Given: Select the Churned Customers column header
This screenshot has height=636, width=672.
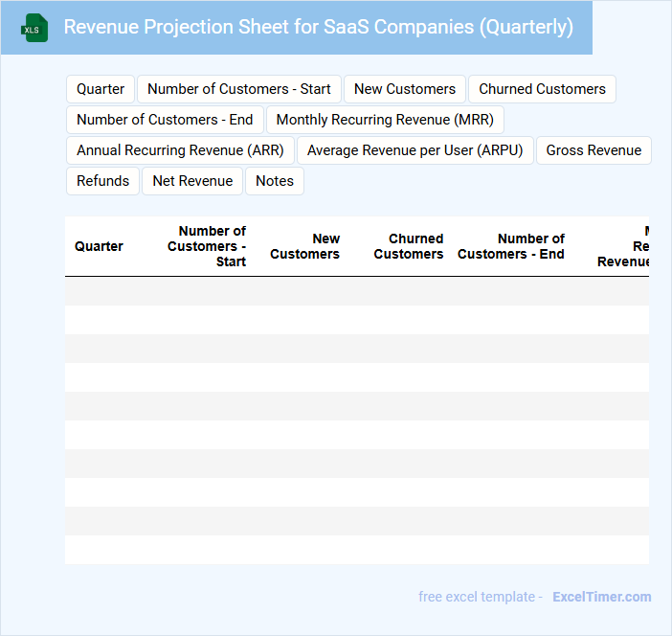Looking at the screenshot, I should 409,246.
